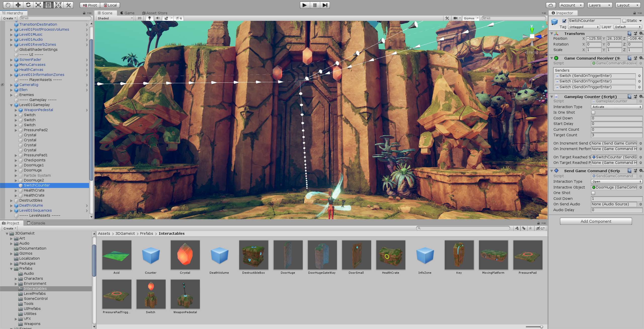Switch to the Console tab
Image resolution: width=644 pixels, height=329 pixels.
[x=36, y=223]
